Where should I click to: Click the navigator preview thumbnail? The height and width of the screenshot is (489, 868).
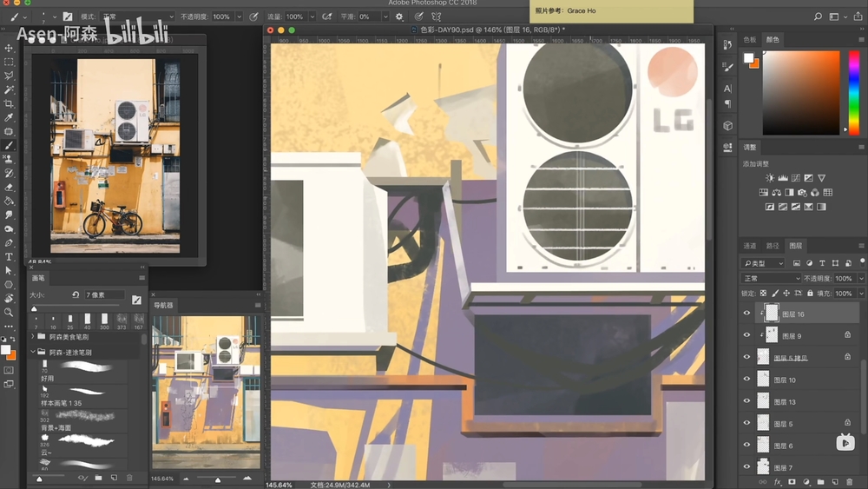click(205, 393)
